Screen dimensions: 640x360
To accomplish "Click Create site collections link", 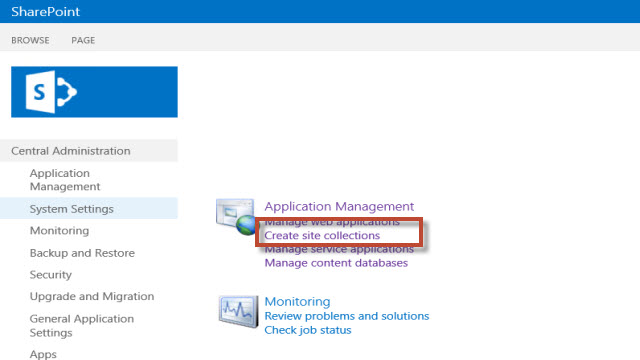I will click(x=322, y=236).
